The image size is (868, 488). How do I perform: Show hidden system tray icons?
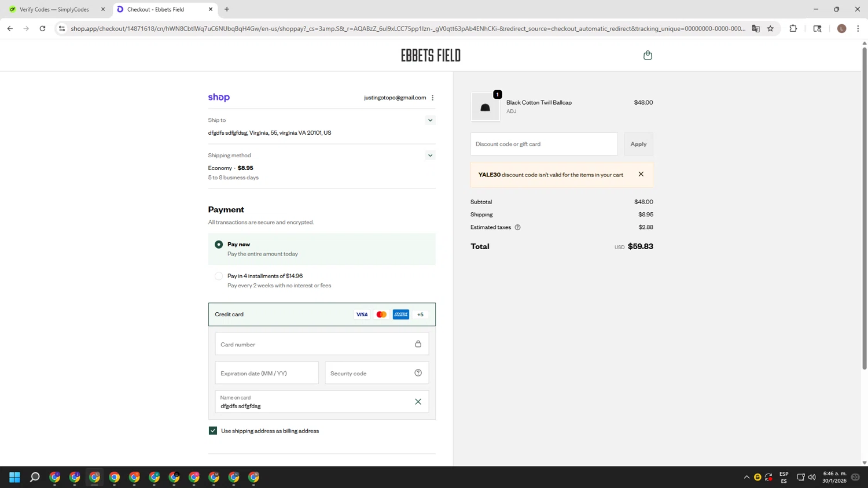pyautogui.click(x=746, y=477)
